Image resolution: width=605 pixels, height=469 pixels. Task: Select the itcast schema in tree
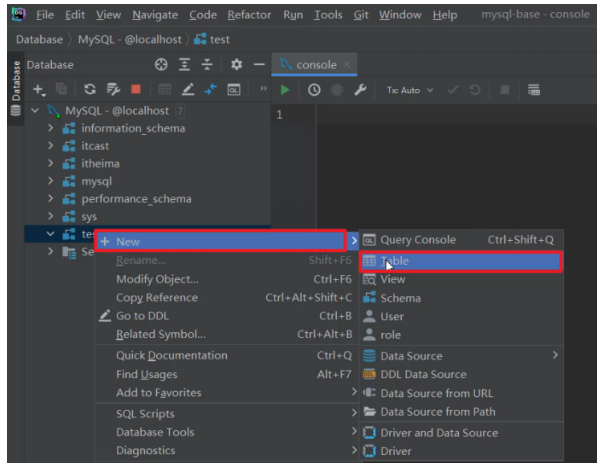pyautogui.click(x=95, y=146)
